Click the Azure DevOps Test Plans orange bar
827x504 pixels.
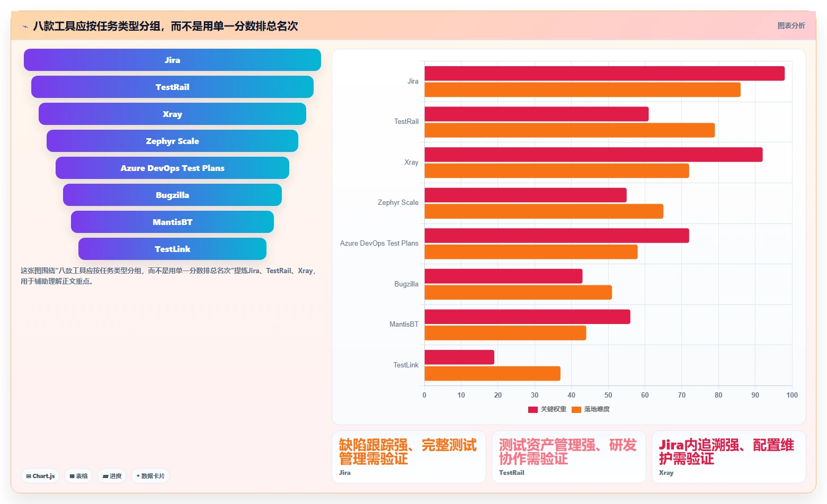pyautogui.click(x=531, y=252)
